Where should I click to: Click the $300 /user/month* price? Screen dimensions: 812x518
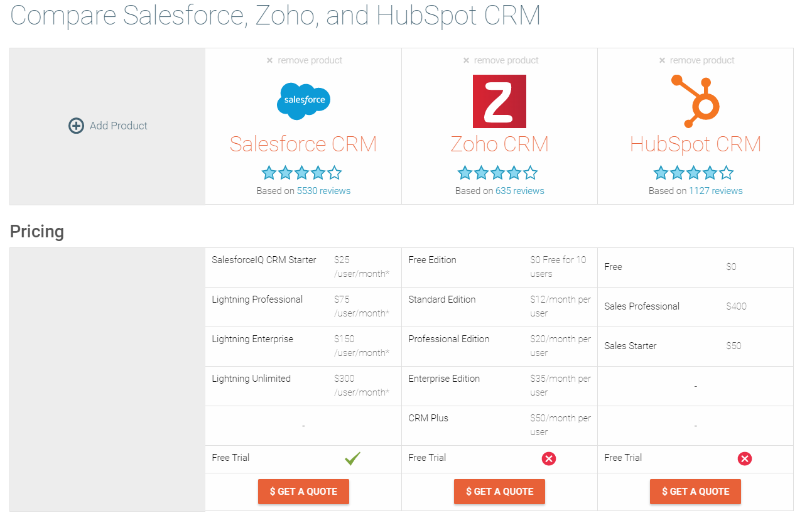pyautogui.click(x=362, y=386)
